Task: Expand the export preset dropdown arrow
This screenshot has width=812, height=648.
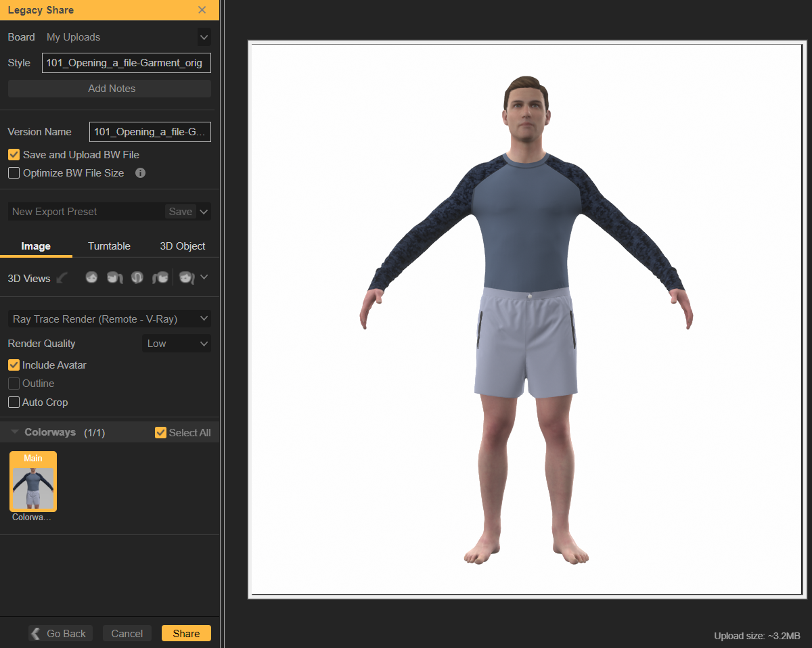Action: 204,212
